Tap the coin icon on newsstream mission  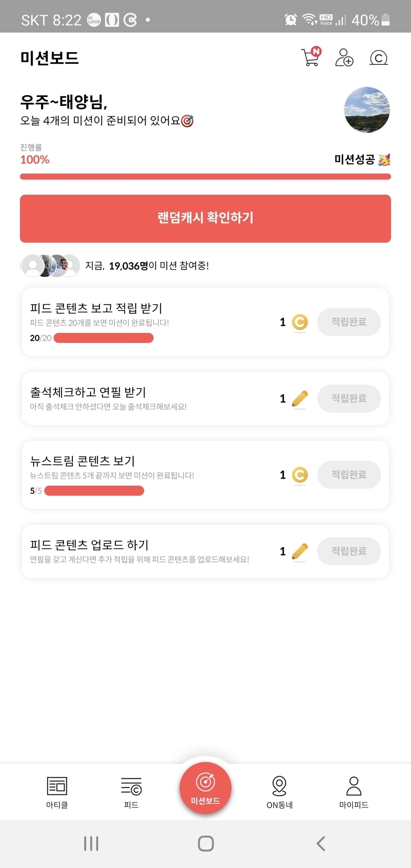click(x=300, y=475)
